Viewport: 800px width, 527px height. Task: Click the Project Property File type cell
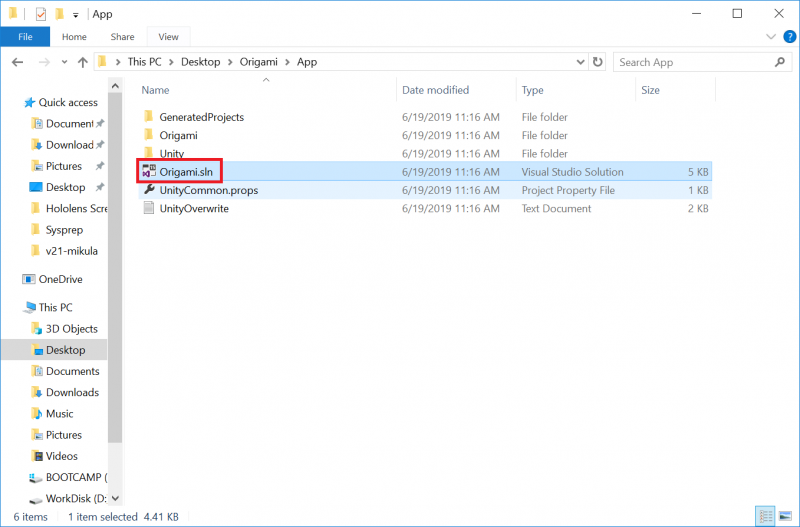(568, 190)
